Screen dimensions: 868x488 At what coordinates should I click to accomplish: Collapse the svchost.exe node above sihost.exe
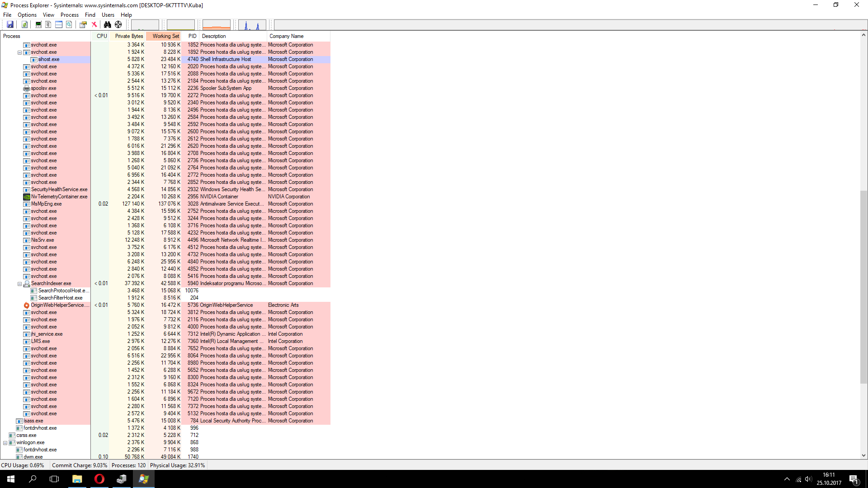(19, 52)
